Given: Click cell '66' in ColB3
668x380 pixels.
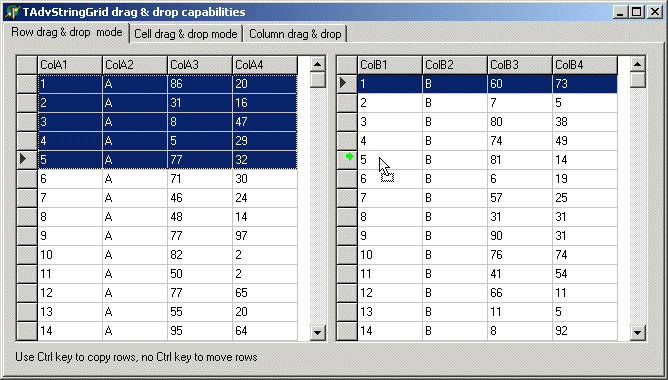Looking at the screenshot, I should pyautogui.click(x=520, y=293).
